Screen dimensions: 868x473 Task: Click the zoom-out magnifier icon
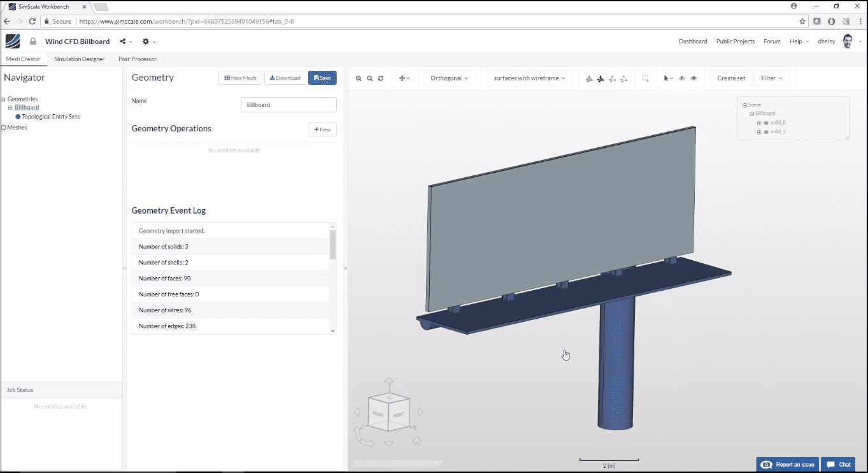click(369, 78)
